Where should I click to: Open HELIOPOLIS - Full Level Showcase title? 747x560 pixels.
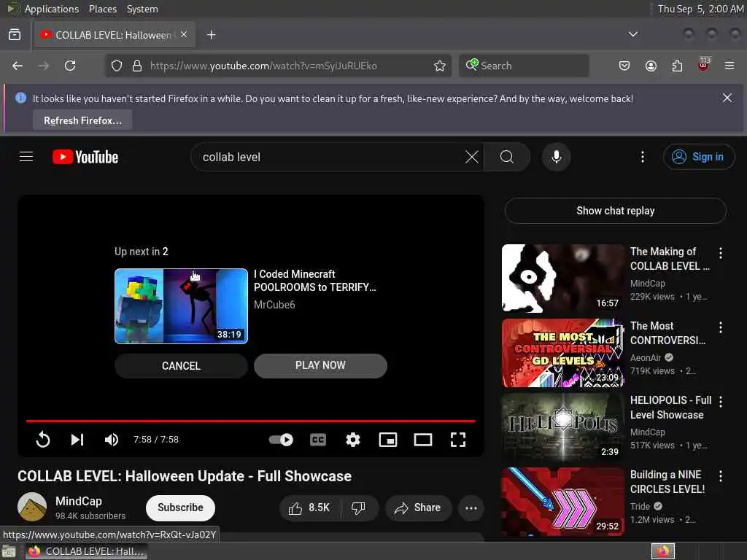(671, 408)
